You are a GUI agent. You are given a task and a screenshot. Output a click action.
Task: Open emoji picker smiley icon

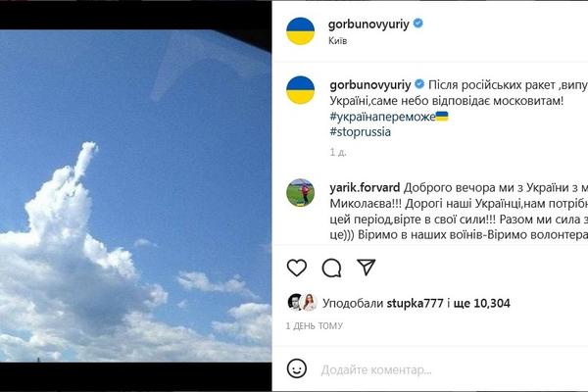click(x=297, y=368)
